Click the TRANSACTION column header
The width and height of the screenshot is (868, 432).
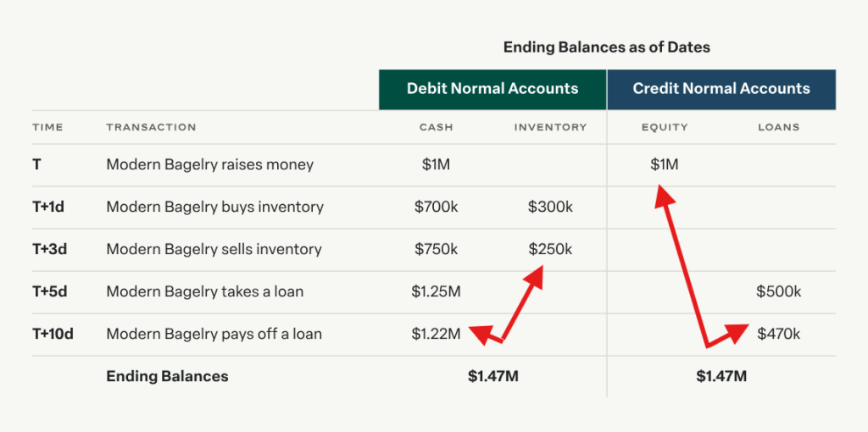(151, 127)
